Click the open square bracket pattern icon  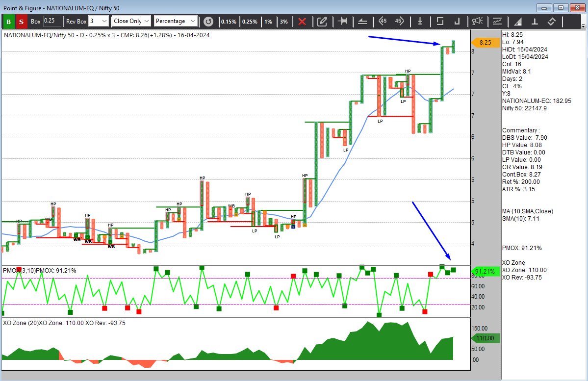pos(440,22)
